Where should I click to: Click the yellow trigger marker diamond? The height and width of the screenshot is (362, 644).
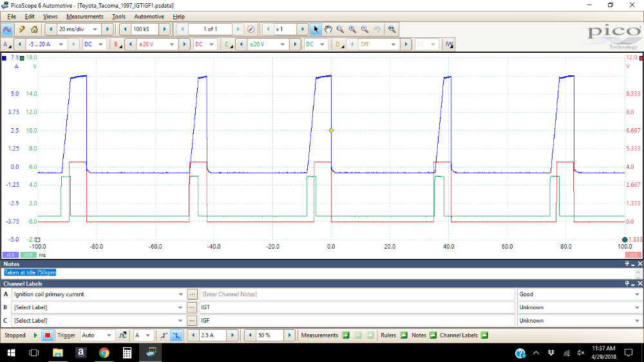[331, 130]
